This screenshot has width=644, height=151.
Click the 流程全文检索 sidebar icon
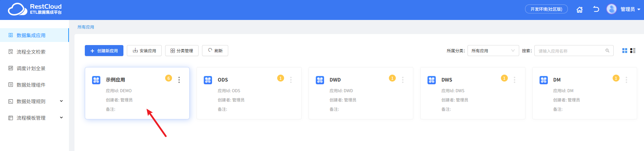point(11,52)
